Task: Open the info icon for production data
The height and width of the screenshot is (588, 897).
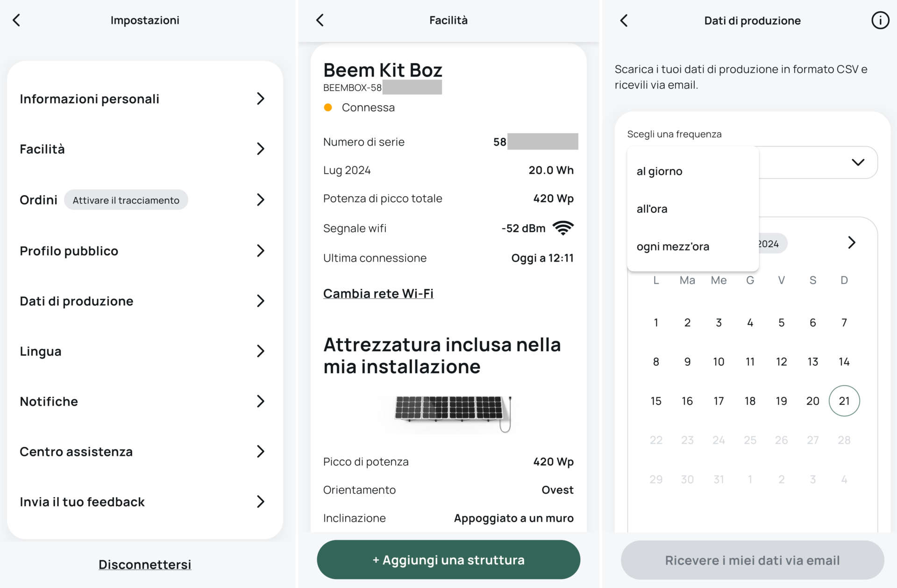Action: pyautogui.click(x=880, y=21)
